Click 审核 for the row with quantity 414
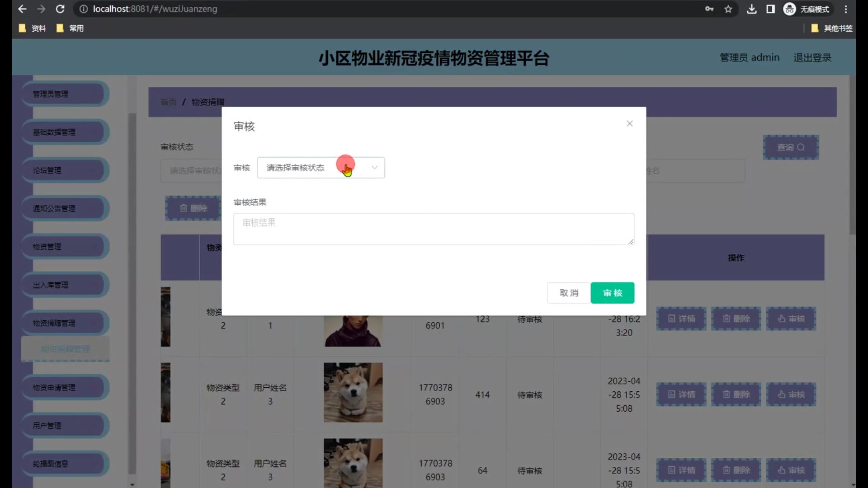Image resolution: width=868 pixels, height=488 pixels. coord(791,394)
